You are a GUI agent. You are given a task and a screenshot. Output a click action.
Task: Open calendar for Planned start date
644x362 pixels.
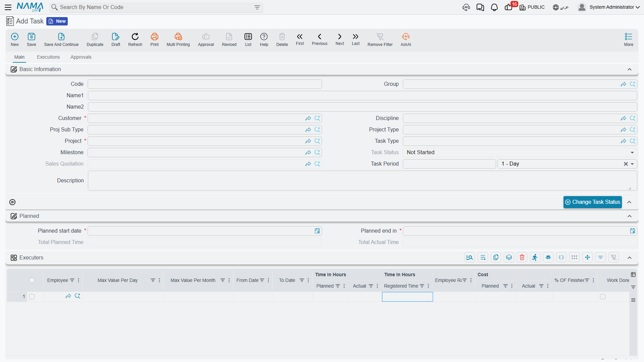[317, 231]
